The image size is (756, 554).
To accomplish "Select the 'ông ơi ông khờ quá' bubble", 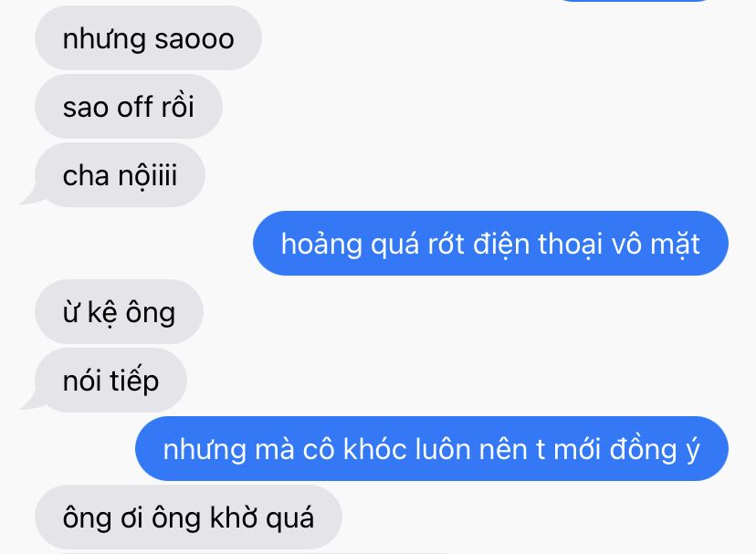I will coord(188,517).
